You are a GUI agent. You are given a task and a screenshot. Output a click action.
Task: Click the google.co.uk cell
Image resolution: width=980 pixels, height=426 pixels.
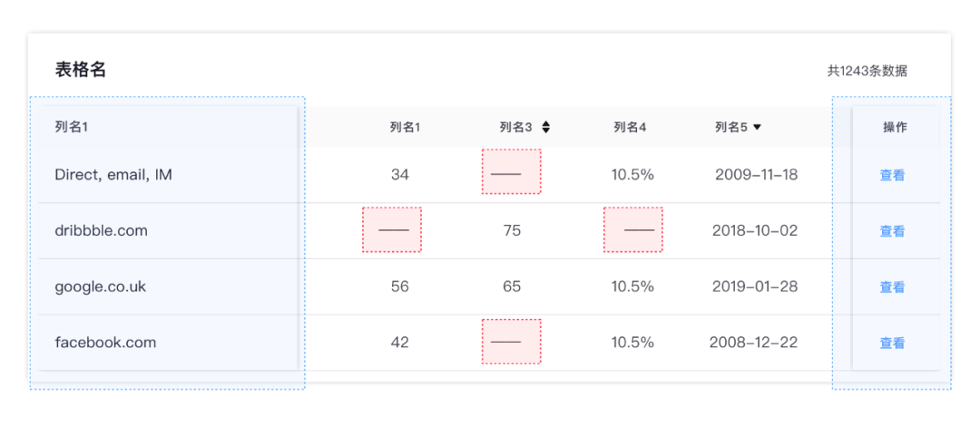coord(100,286)
